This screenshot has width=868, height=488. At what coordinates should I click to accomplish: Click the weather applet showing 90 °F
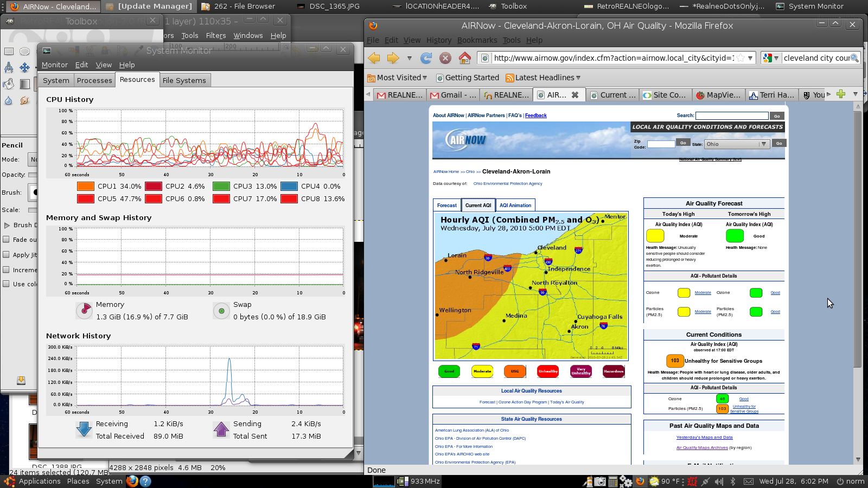665,481
